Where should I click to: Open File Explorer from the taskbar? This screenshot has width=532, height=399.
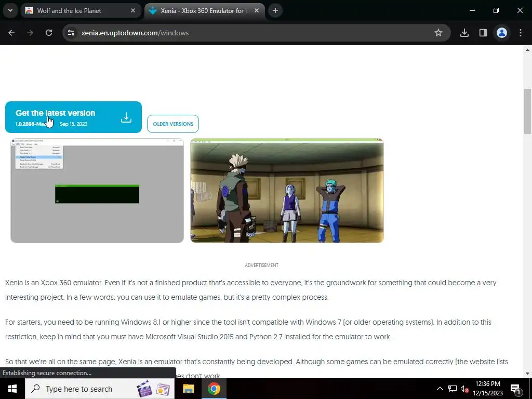pyautogui.click(x=188, y=389)
